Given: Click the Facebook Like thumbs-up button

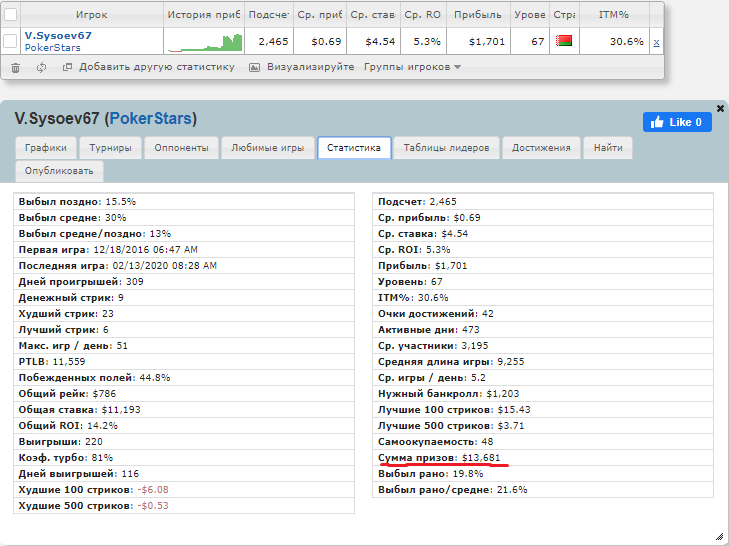Looking at the screenshot, I should click(x=677, y=122).
